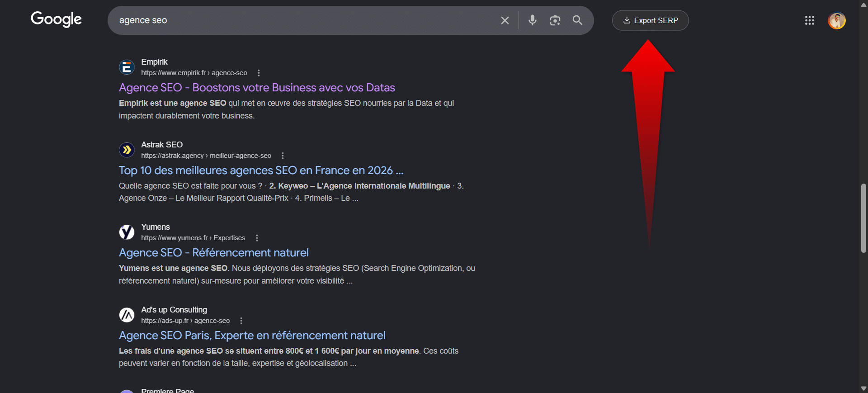Viewport: 868px width, 393px height.
Task: Click the ads-up.fr agence-seo URL breadcrumb
Action: click(x=185, y=321)
